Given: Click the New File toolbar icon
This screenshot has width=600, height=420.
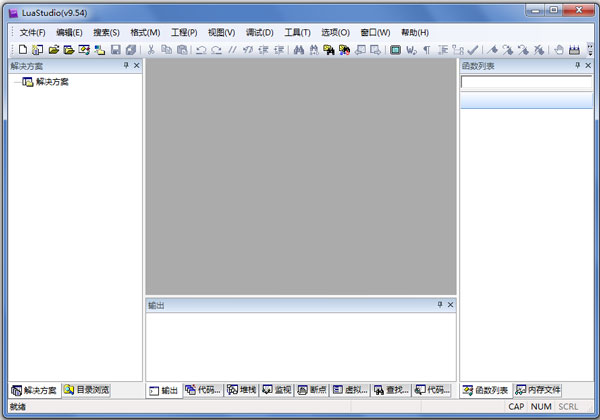Looking at the screenshot, I should [x=22, y=50].
